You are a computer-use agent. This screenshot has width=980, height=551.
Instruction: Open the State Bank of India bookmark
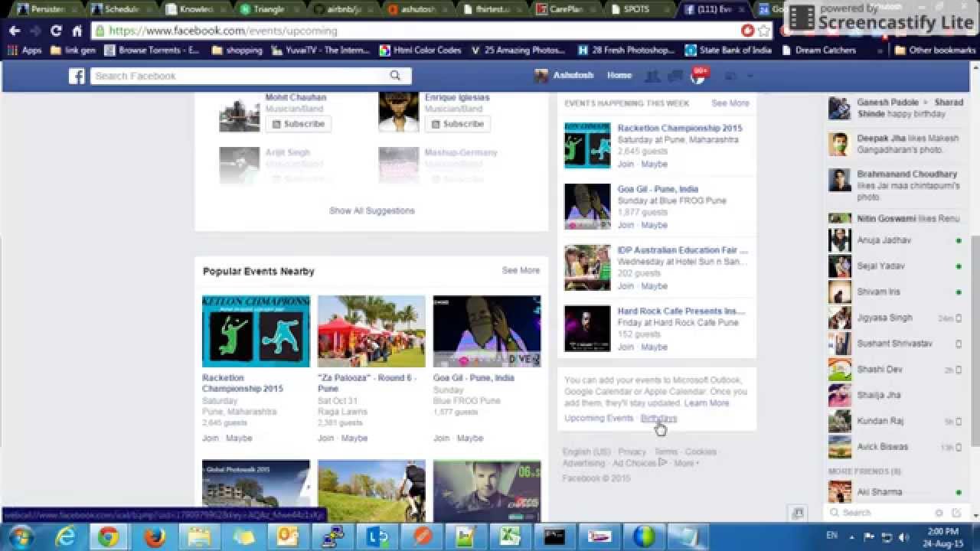coord(728,50)
